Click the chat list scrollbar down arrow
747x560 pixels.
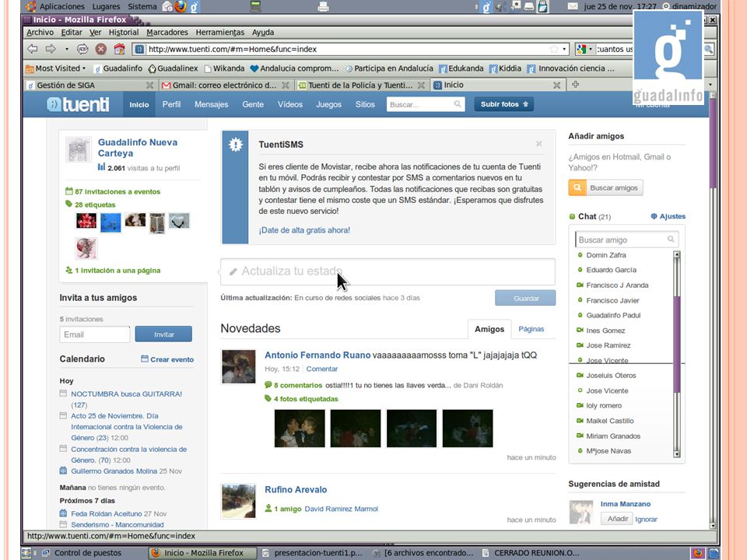(x=676, y=453)
